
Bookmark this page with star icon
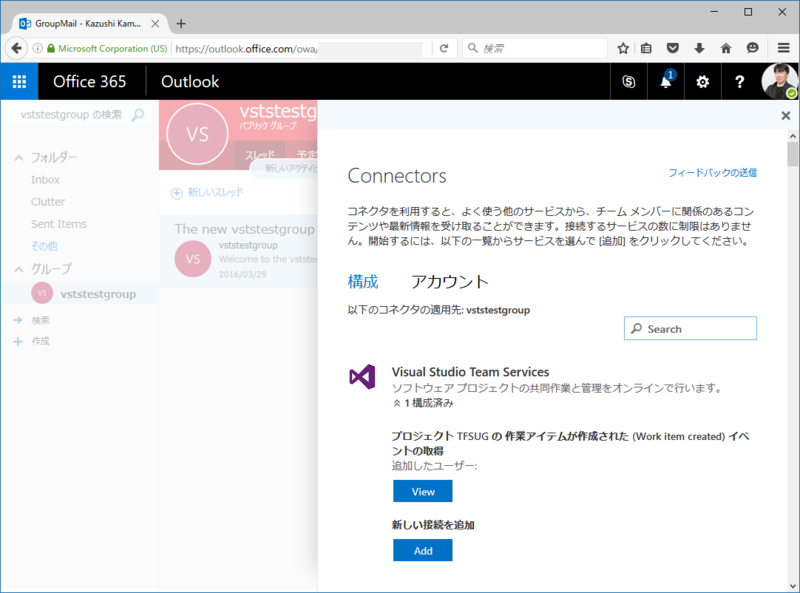coord(623,48)
